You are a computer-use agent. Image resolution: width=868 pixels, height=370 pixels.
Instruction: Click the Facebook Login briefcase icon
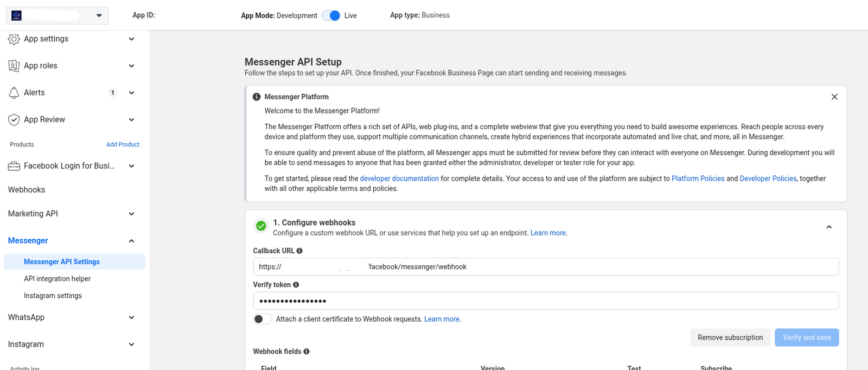point(14,166)
